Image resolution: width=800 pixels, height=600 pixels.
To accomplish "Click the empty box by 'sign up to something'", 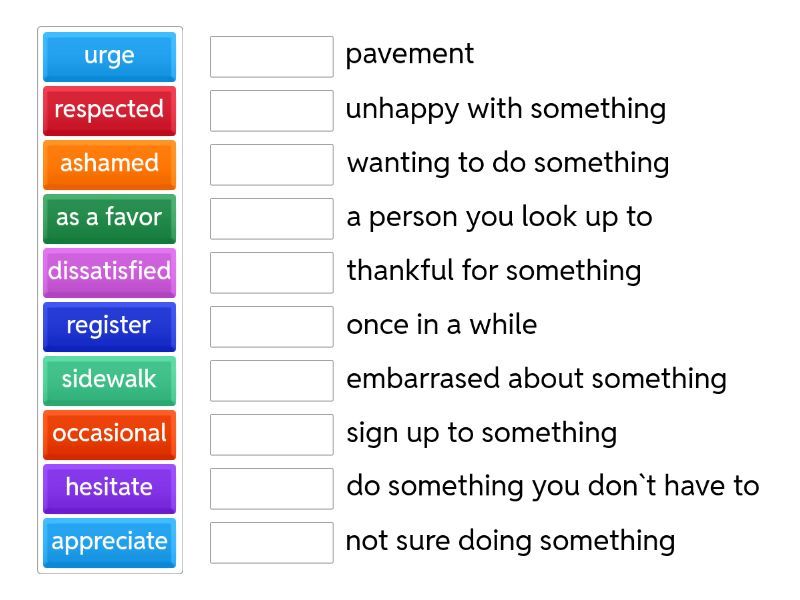I will [x=271, y=434].
